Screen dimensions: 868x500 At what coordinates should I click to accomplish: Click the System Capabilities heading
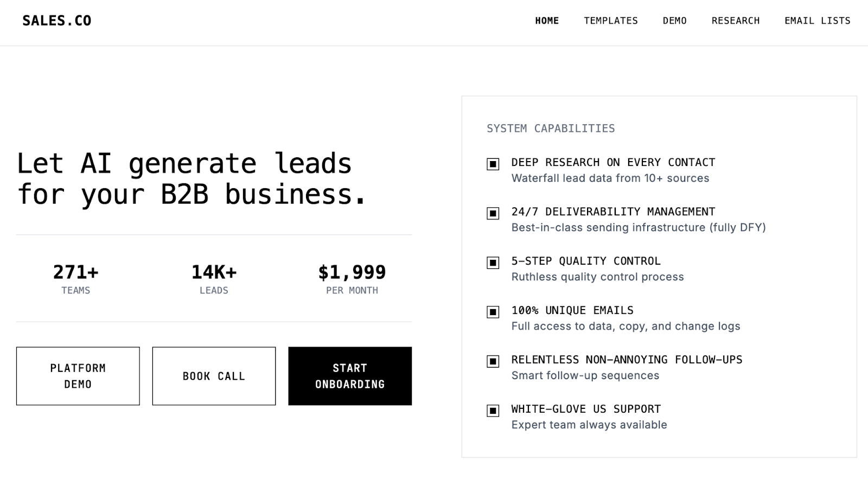click(x=551, y=129)
